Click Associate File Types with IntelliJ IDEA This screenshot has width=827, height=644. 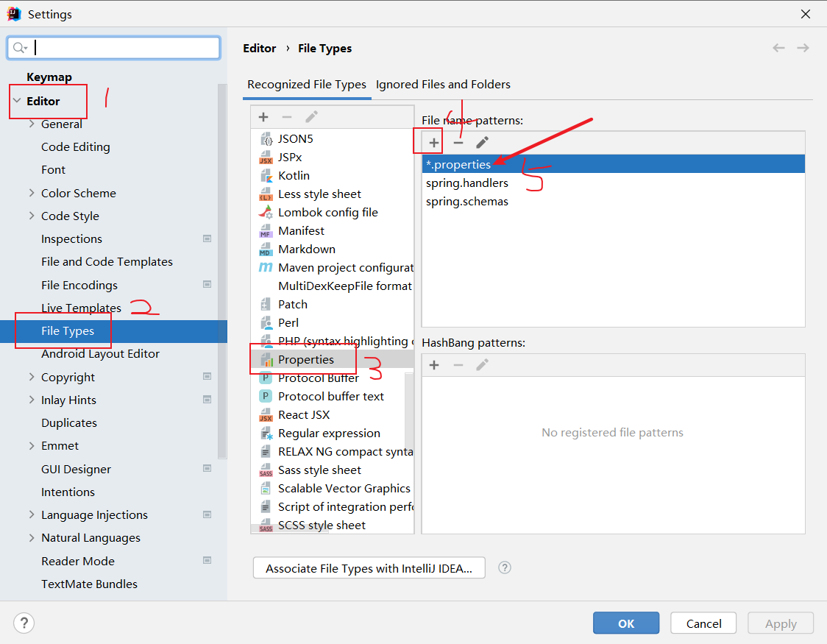click(x=369, y=568)
